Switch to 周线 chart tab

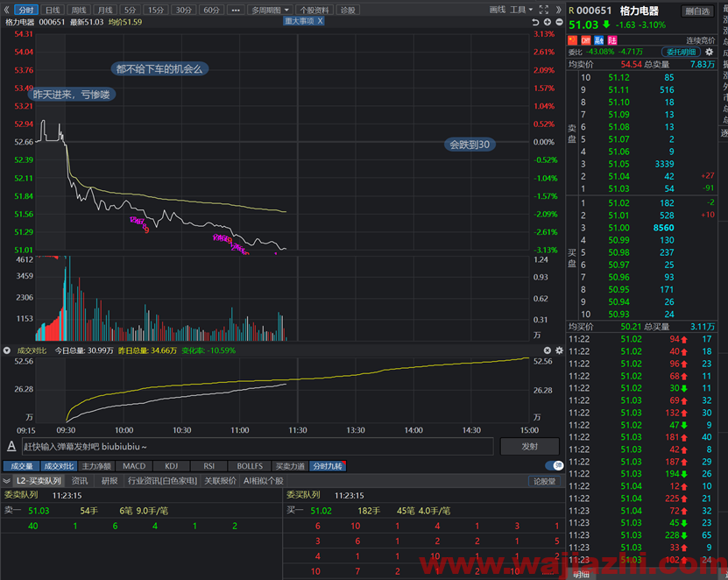[x=79, y=10]
